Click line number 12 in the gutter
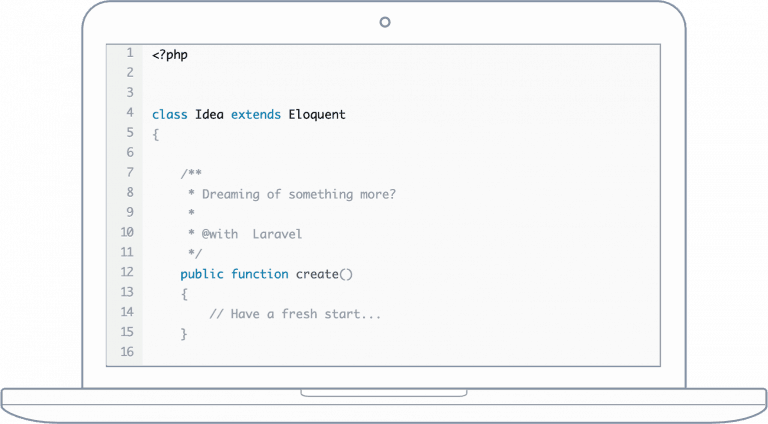The image size is (768, 424). 127,272
